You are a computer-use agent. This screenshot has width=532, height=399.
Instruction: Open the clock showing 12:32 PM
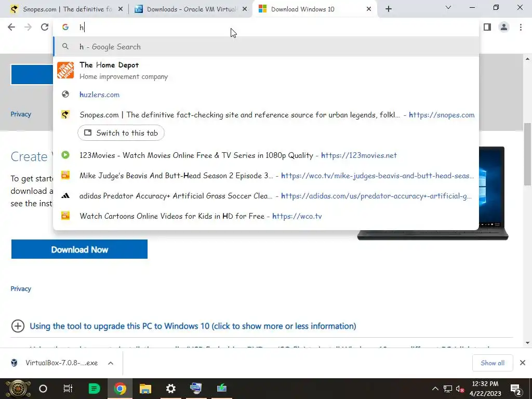485,389
